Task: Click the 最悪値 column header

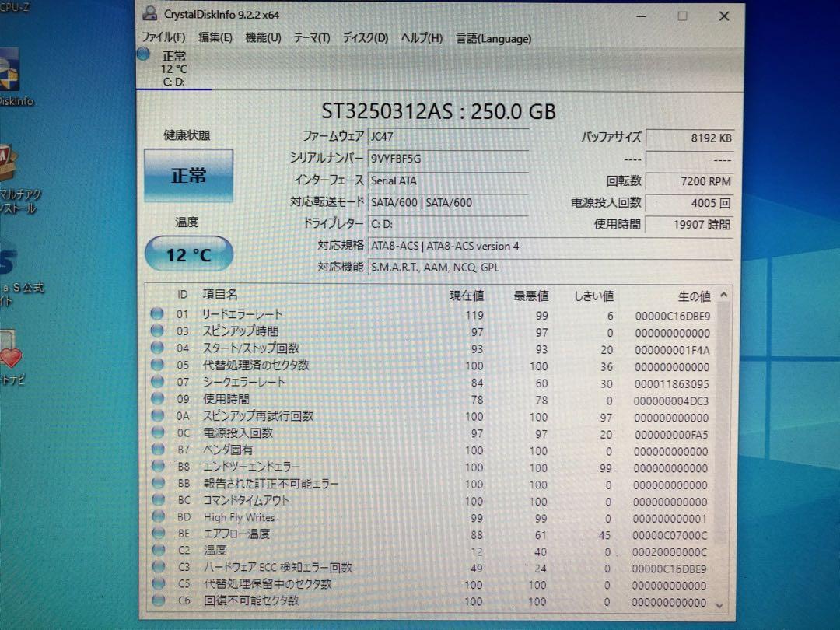Action: 531,296
